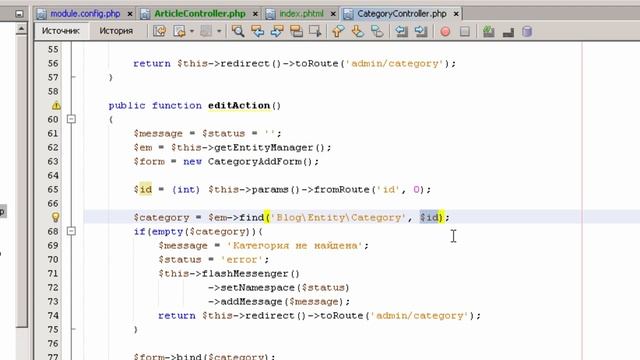Switch to Источник source view

(x=61, y=31)
